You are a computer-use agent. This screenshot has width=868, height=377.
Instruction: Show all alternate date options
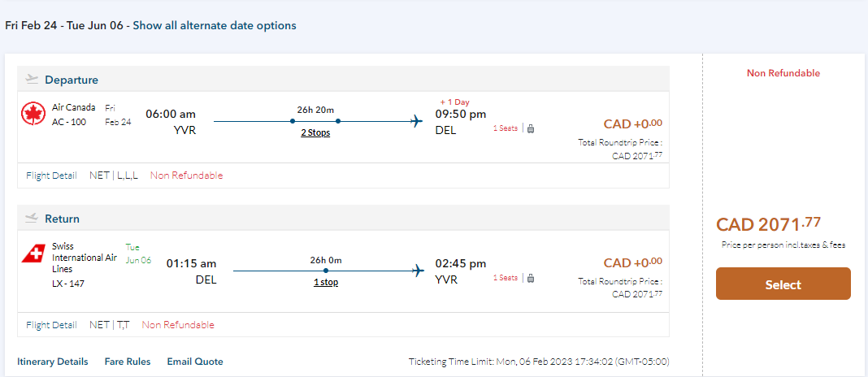click(x=215, y=25)
